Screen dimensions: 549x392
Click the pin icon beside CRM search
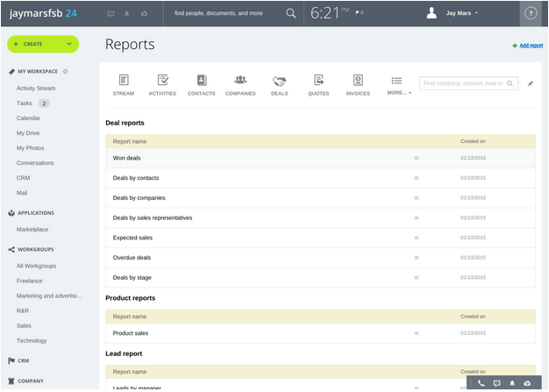pyautogui.click(x=531, y=83)
